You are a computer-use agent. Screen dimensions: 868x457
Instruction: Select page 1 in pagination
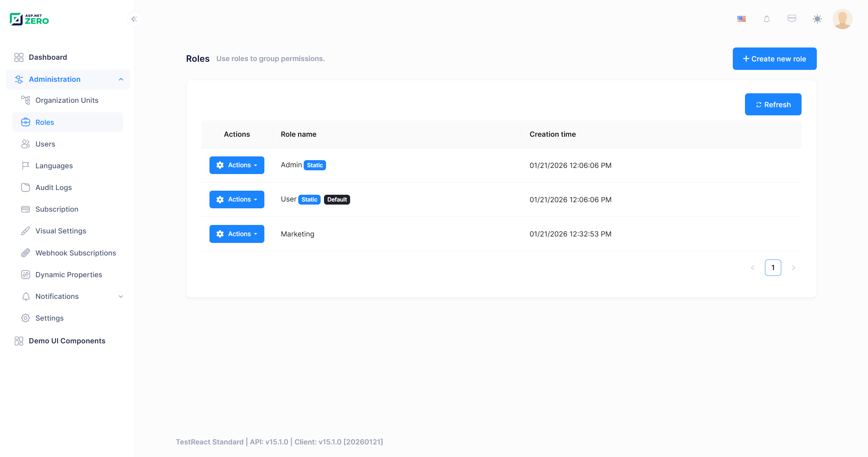(773, 268)
